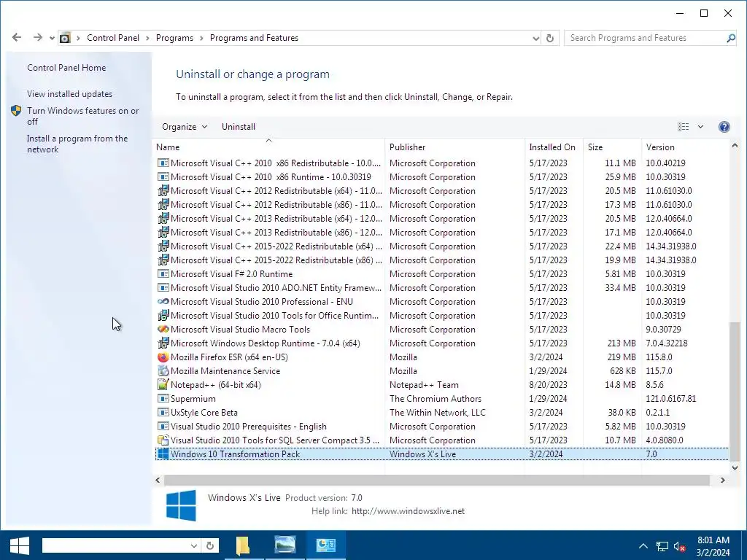Click the search magnifier icon
The width and height of the screenshot is (747, 560).
(731, 38)
